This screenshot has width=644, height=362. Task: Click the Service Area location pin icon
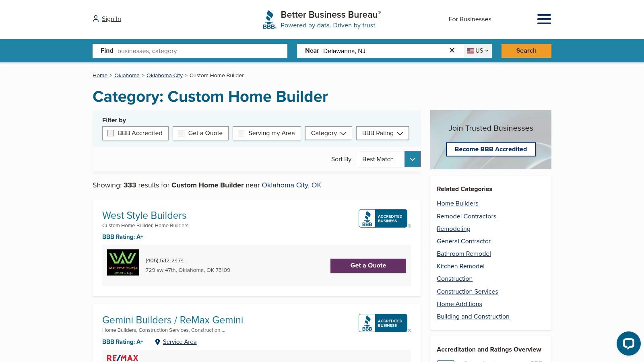click(157, 341)
